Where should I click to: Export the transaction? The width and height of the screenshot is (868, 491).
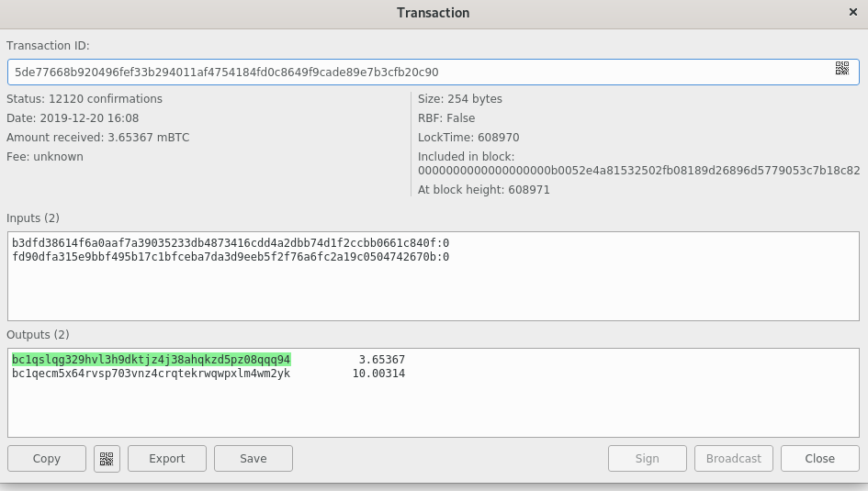[166, 458]
